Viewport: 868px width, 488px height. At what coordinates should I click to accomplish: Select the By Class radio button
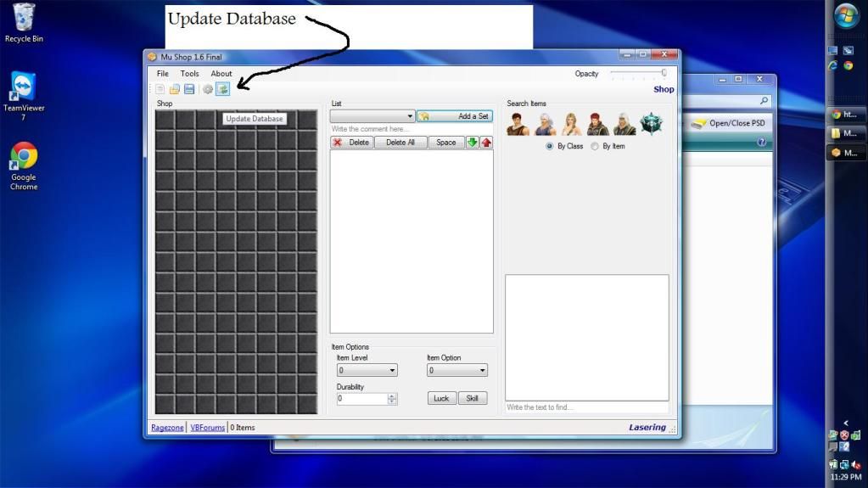coord(550,146)
